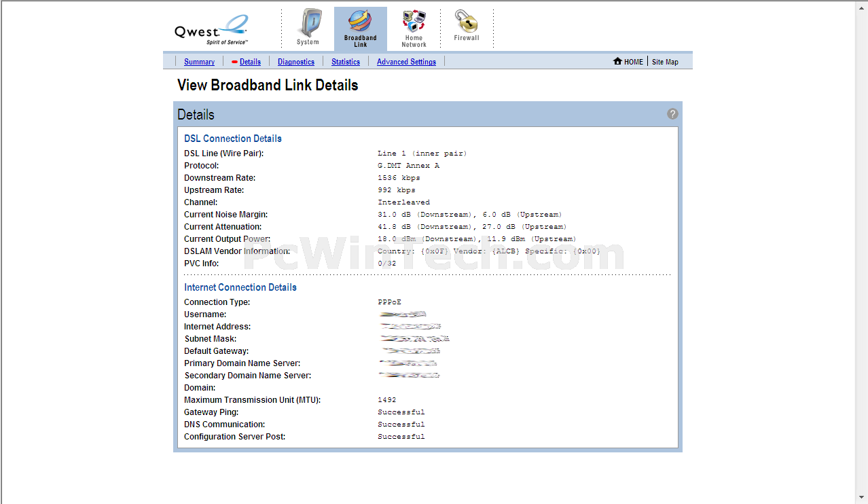Select the channel value 'Interleaved'

(x=403, y=202)
